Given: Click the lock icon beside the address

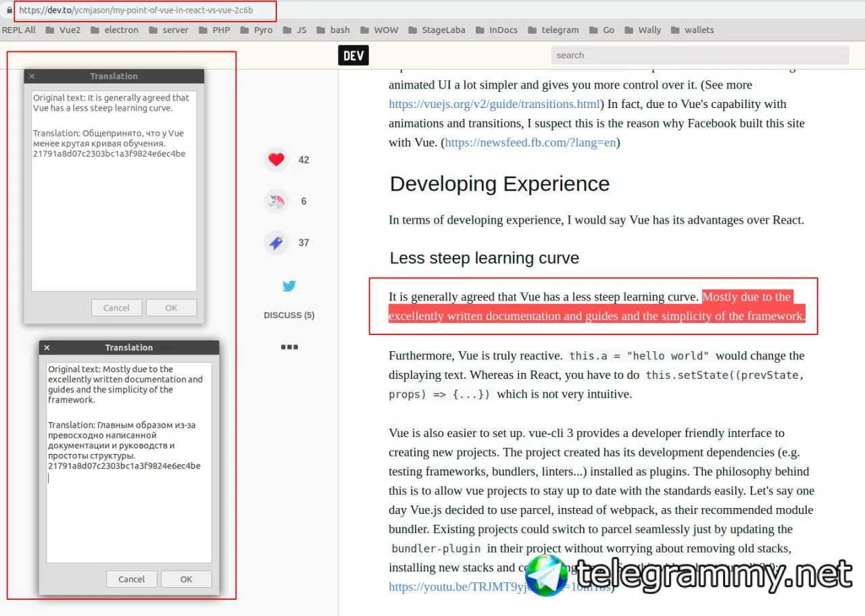Looking at the screenshot, I should (x=9, y=10).
